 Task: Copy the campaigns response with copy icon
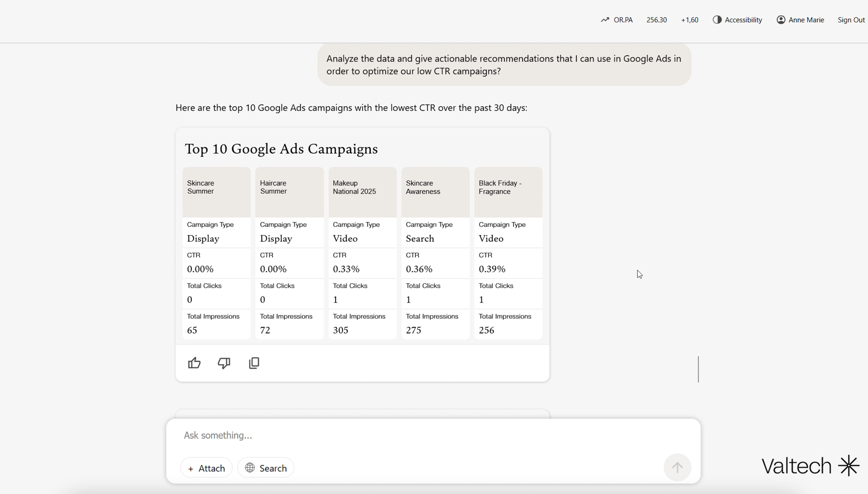254,363
